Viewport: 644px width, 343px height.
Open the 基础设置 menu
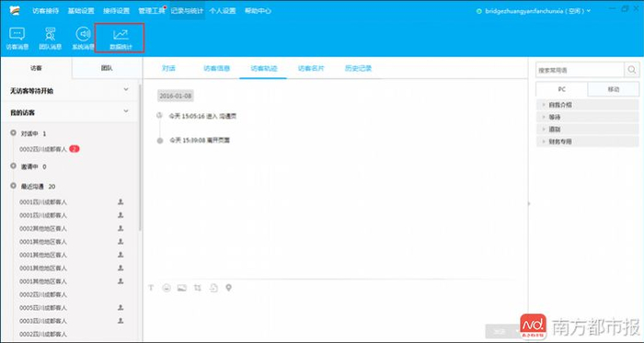(x=81, y=11)
